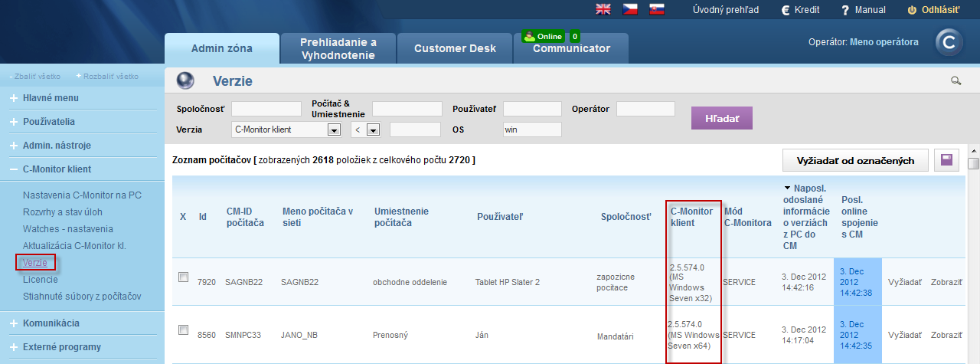This screenshot has height=364, width=980.
Task: Click the Operátor filter field
Action: click(645, 109)
